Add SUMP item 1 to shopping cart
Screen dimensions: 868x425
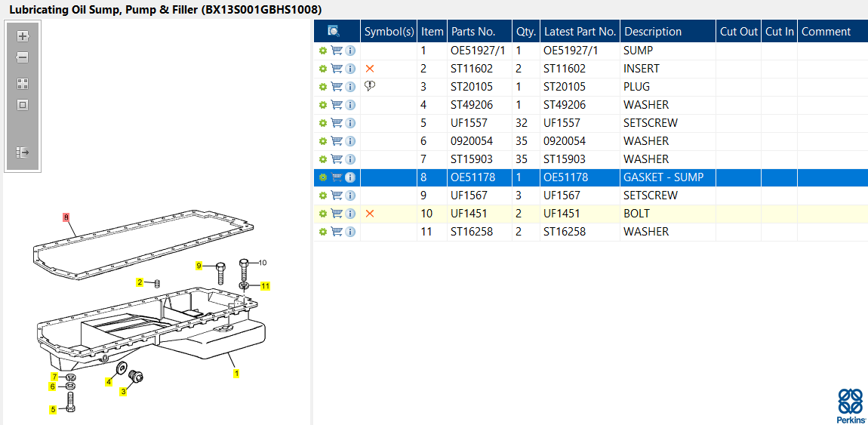tap(337, 51)
